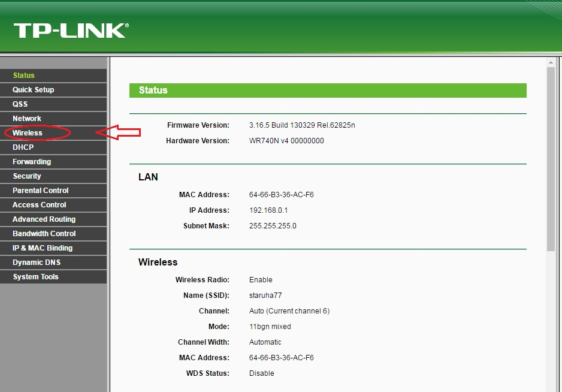Click the TP-LINK logo
The image size is (562, 392).
pyautogui.click(x=71, y=31)
